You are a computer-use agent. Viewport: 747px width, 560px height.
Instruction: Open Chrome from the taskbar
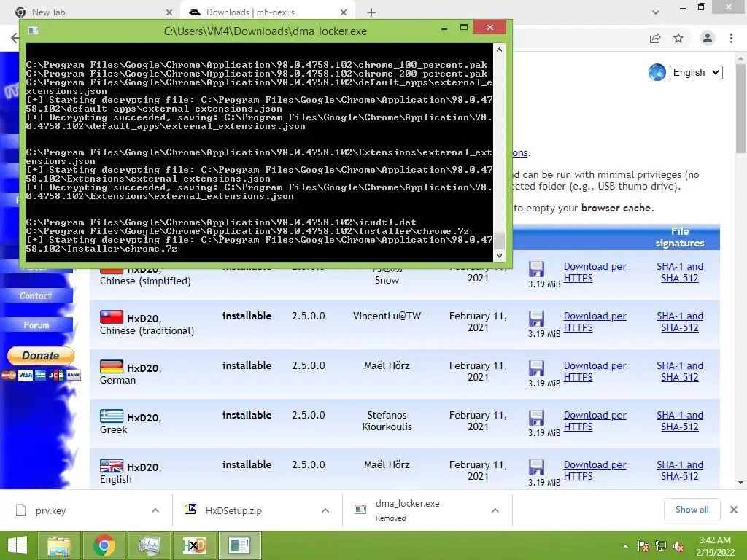tap(104, 545)
